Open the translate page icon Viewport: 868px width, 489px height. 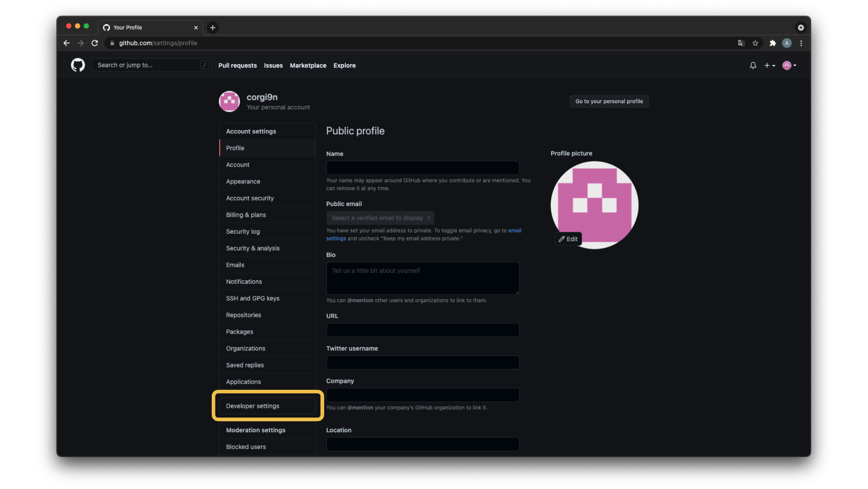coord(741,43)
